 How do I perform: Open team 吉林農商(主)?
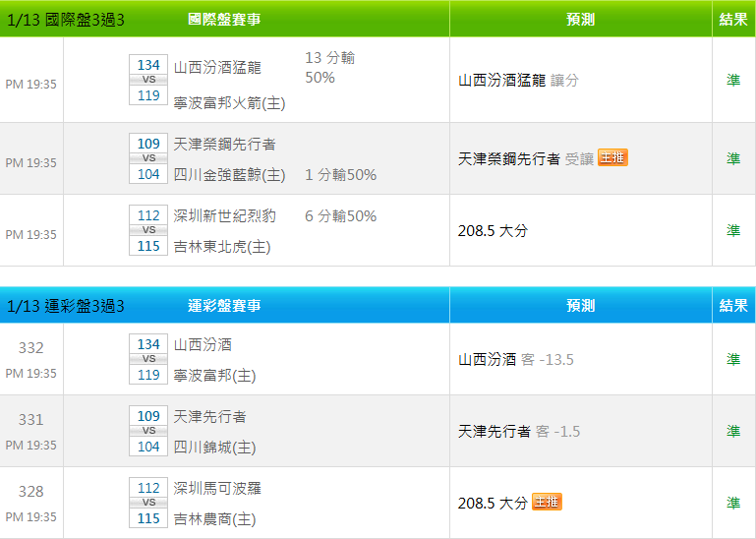(x=215, y=519)
